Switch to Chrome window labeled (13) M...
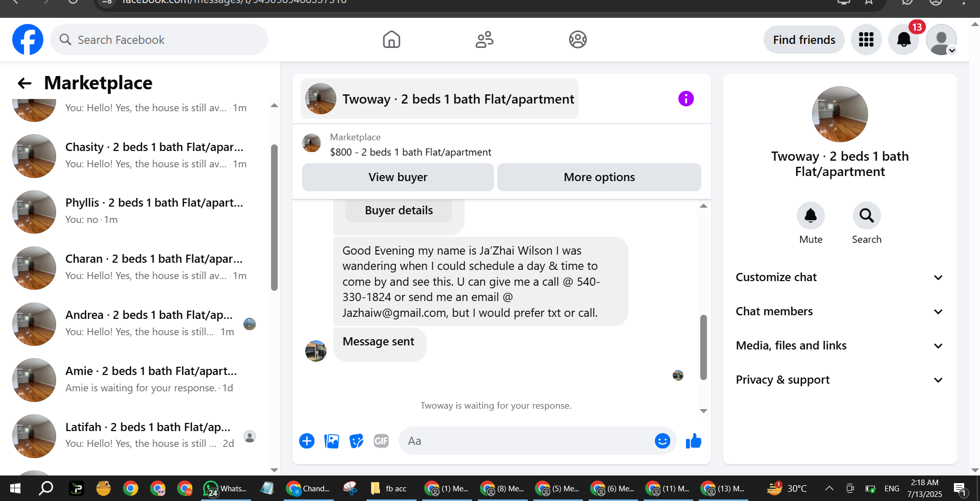 [x=723, y=488]
